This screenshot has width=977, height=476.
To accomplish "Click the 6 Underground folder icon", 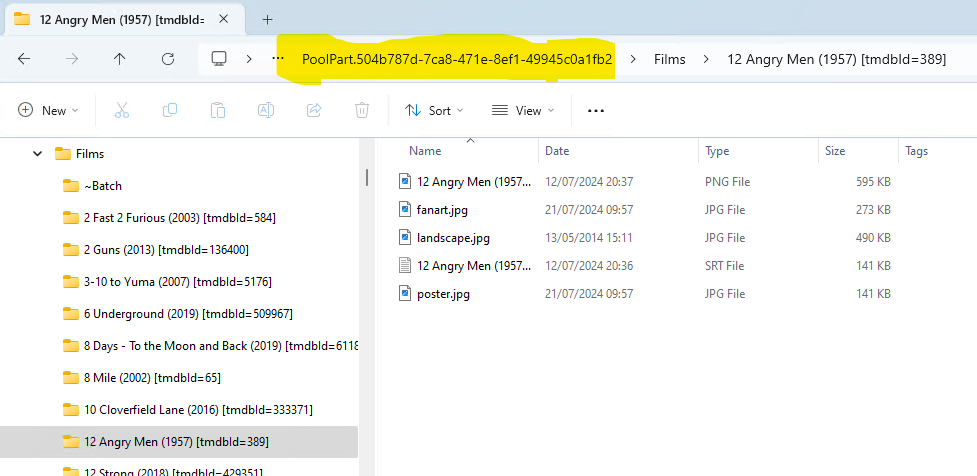I will 71,313.
